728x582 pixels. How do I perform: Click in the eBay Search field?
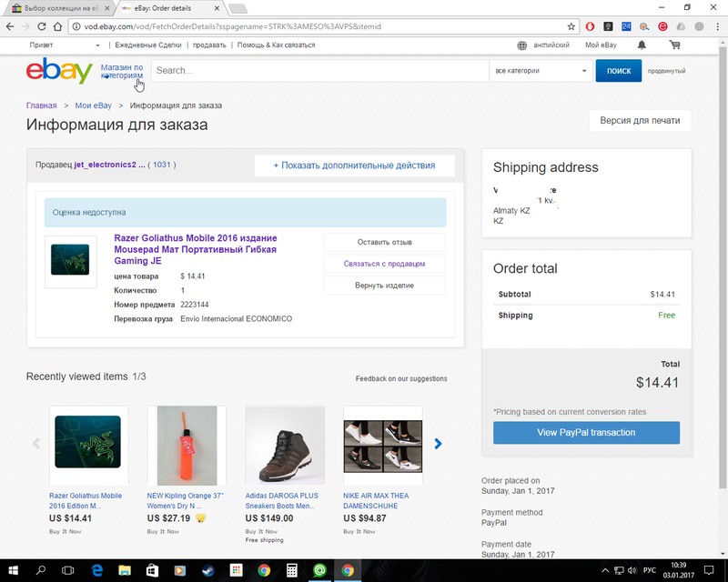[x=320, y=71]
